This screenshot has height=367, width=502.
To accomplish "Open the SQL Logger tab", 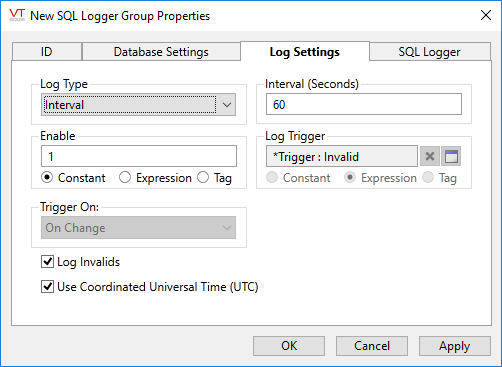I will point(430,52).
